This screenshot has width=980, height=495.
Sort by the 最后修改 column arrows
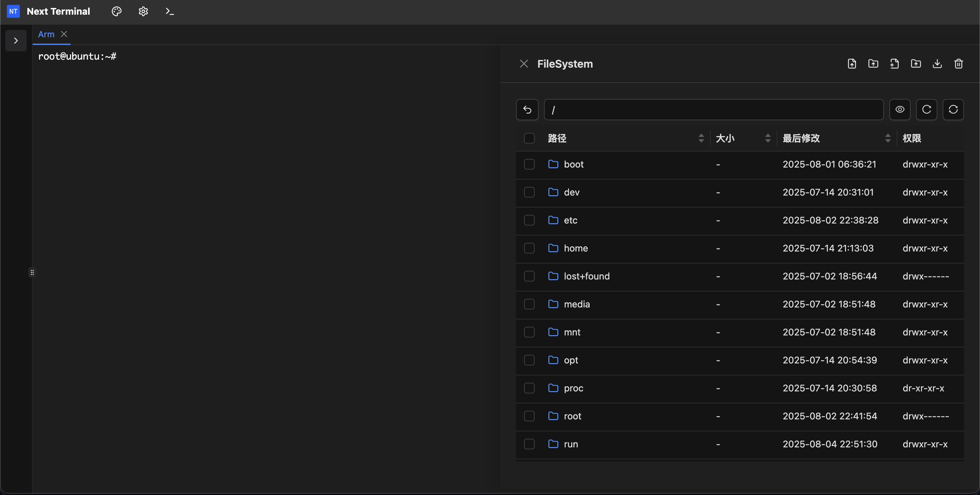pos(888,138)
